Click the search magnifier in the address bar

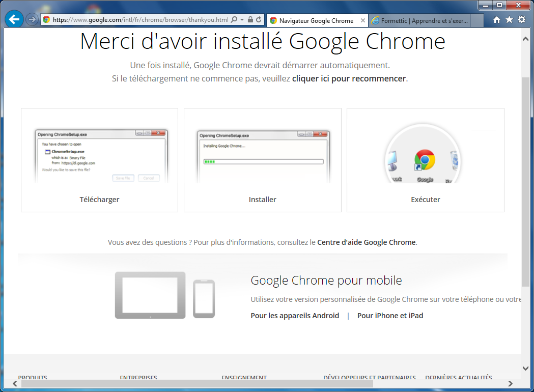pyautogui.click(x=234, y=20)
